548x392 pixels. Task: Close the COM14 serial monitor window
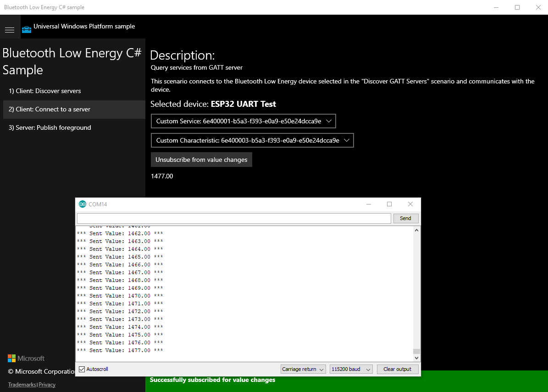[410, 204]
